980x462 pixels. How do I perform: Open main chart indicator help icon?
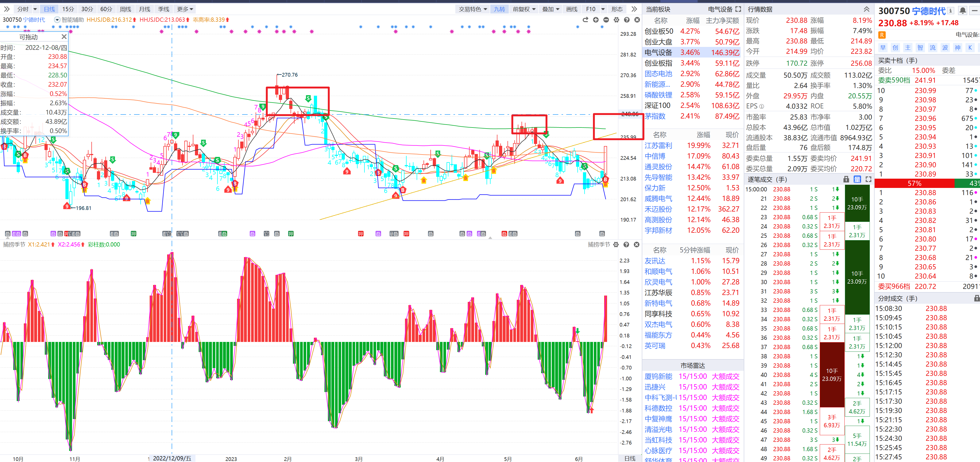(627, 20)
